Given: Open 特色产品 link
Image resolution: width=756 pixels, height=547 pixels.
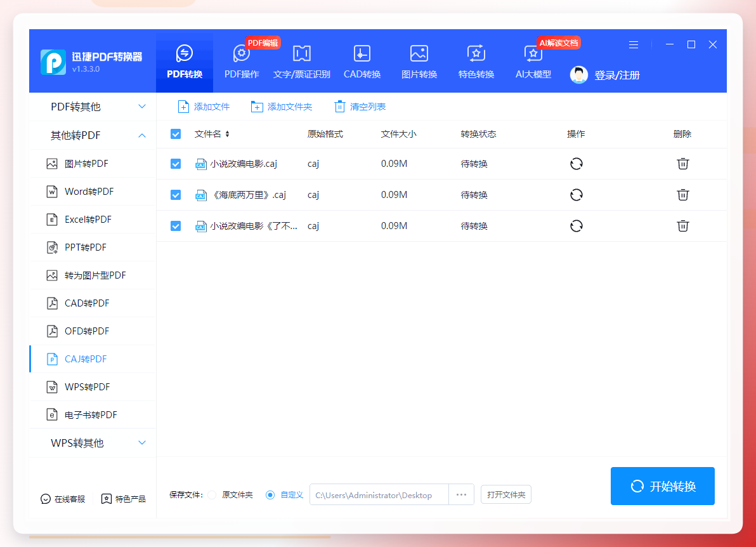Looking at the screenshot, I should [x=123, y=499].
